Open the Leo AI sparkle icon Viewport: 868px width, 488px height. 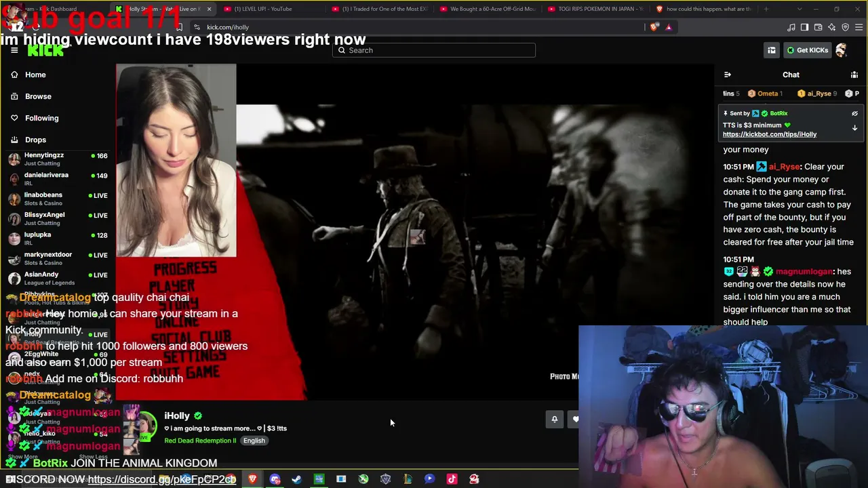831,27
